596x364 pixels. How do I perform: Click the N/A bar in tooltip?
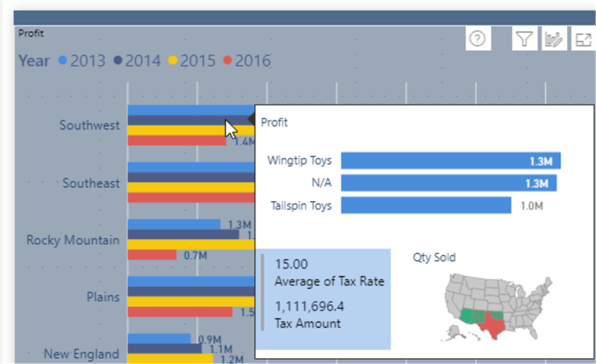pyautogui.click(x=451, y=182)
